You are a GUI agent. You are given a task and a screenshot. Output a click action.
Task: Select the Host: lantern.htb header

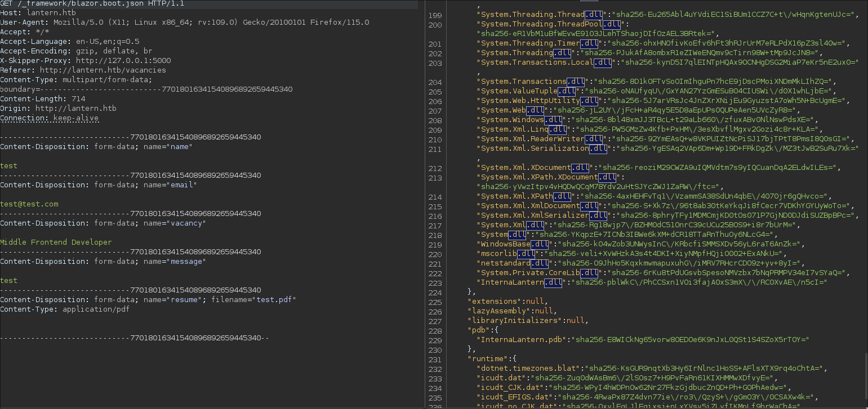point(38,13)
